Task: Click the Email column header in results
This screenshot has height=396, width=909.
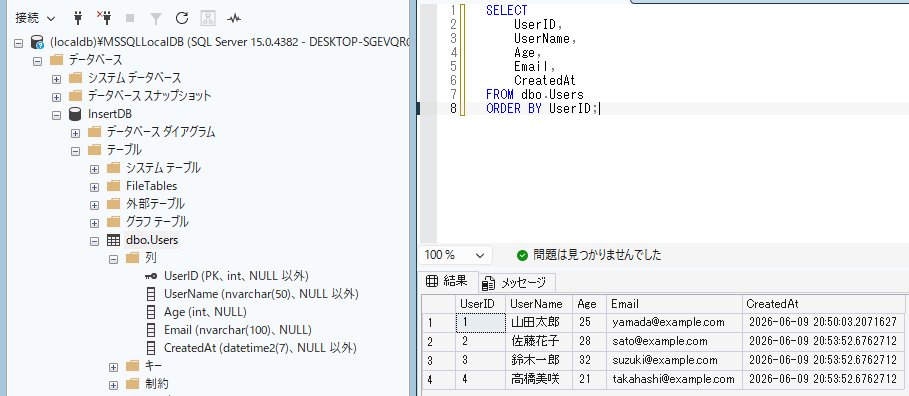Action: click(674, 304)
